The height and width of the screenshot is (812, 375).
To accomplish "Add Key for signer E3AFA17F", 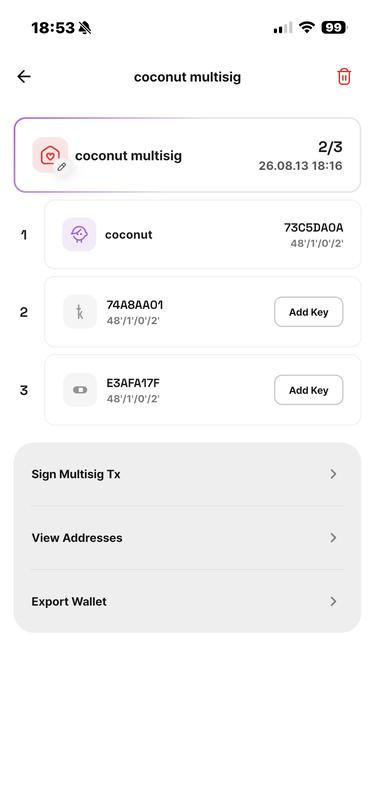I will 309,390.
